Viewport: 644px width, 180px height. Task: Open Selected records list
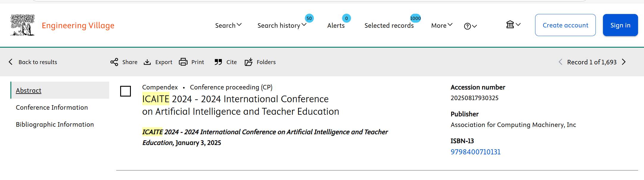click(389, 26)
